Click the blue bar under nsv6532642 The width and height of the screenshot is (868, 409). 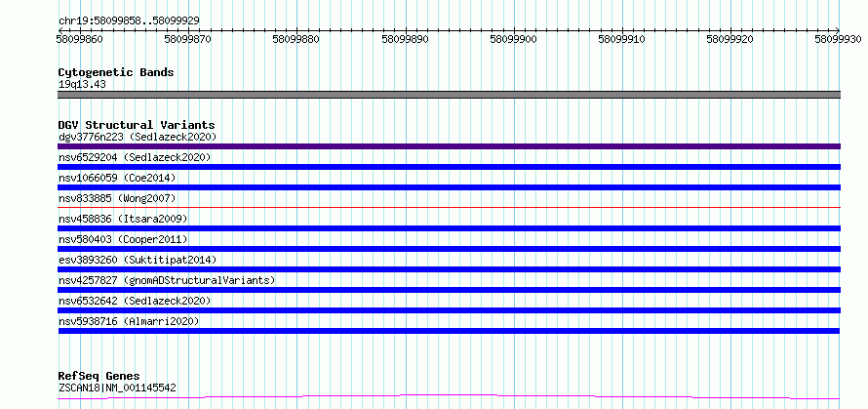click(x=449, y=310)
